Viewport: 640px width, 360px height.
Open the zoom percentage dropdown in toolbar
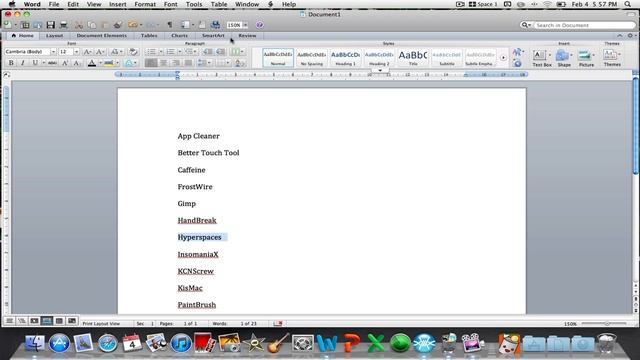tap(245, 25)
